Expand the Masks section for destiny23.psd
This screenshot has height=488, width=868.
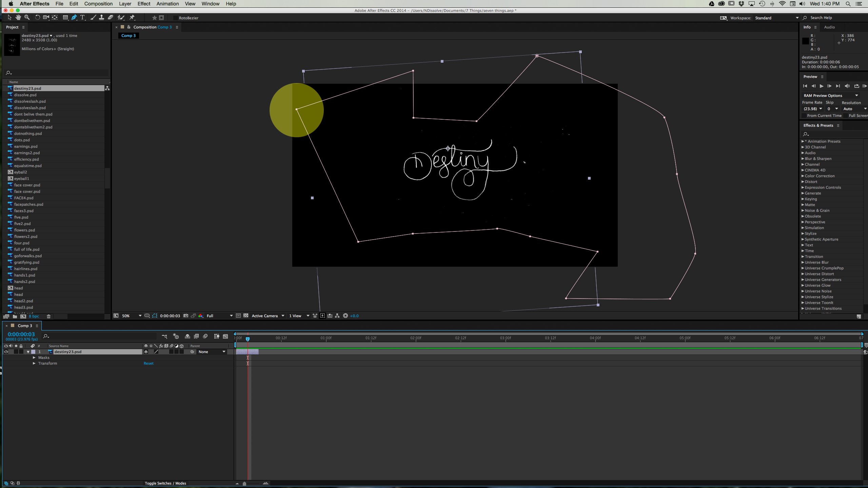click(x=34, y=358)
